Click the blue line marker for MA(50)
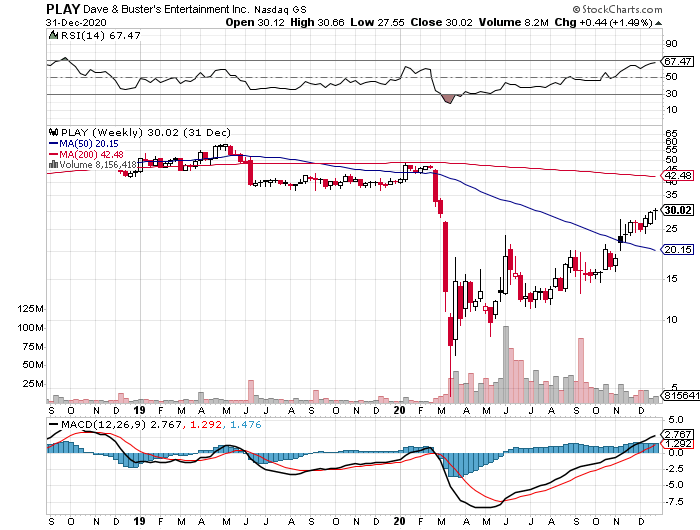700x530 pixels. (53, 144)
